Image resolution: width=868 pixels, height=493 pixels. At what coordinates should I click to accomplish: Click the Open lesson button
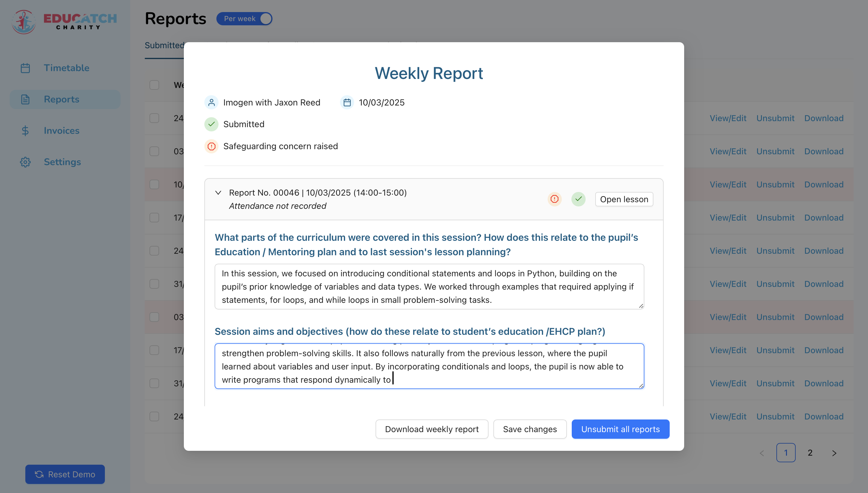point(624,199)
